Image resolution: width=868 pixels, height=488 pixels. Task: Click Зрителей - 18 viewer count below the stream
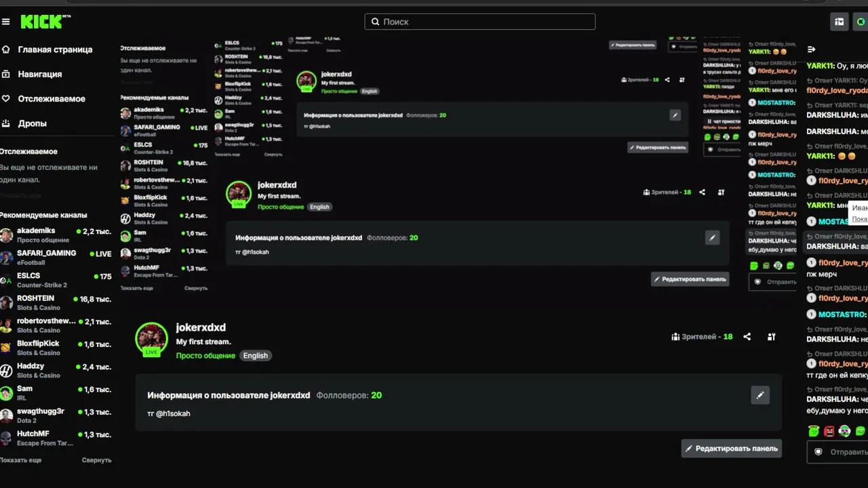tap(702, 337)
